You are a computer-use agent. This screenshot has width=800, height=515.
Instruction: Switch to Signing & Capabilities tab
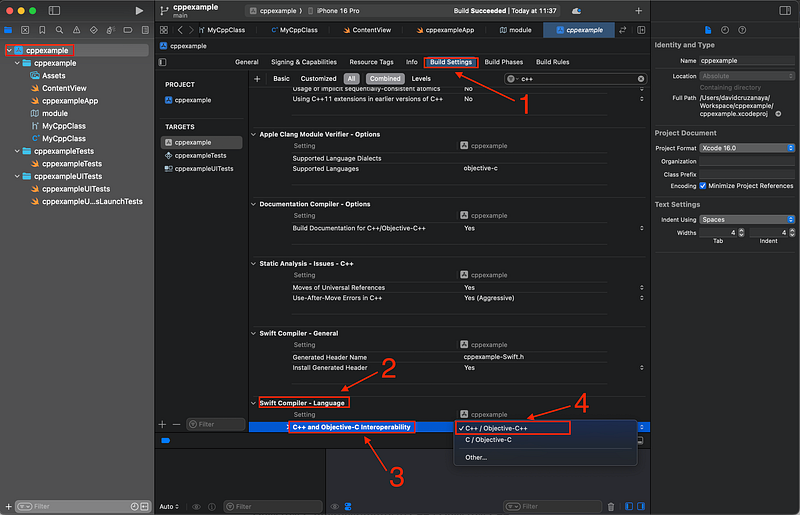pos(304,62)
